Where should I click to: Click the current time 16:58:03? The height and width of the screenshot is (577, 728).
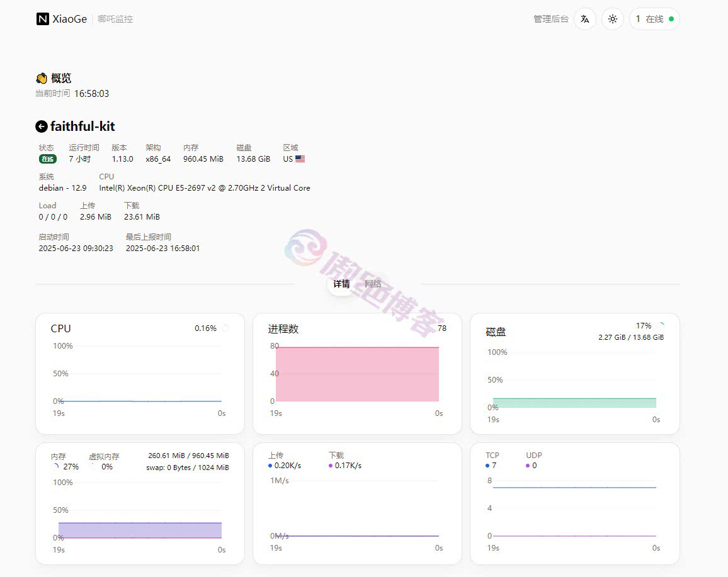tap(91, 94)
